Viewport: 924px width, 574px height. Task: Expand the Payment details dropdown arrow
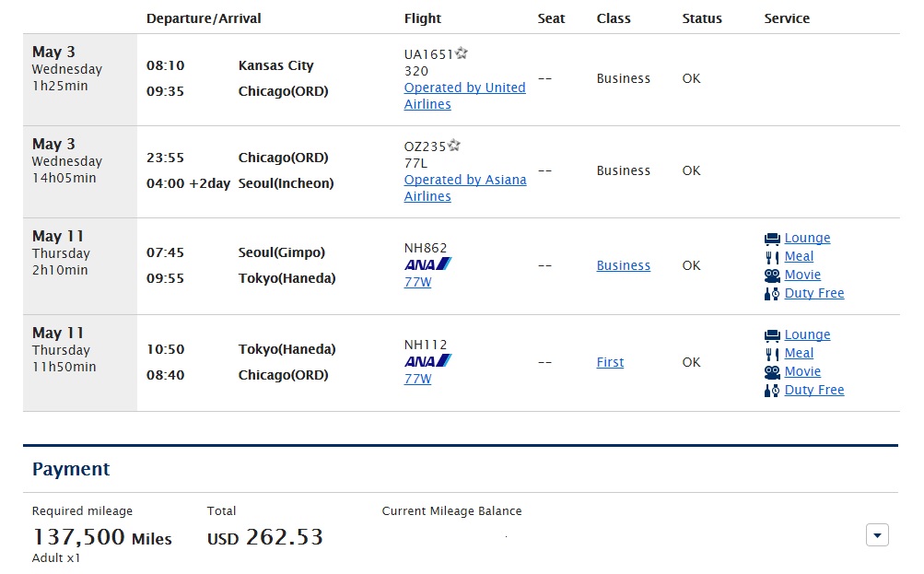877,535
